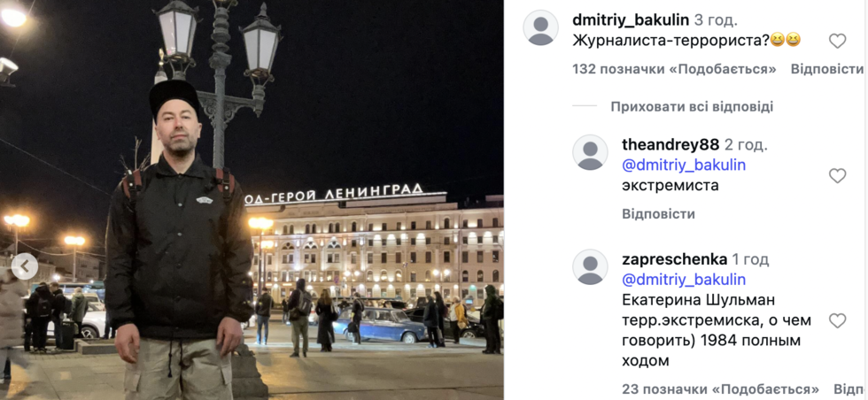Open dmitriy_bakulin's profile avatar
The width and height of the screenshot is (868, 400).
tap(541, 27)
